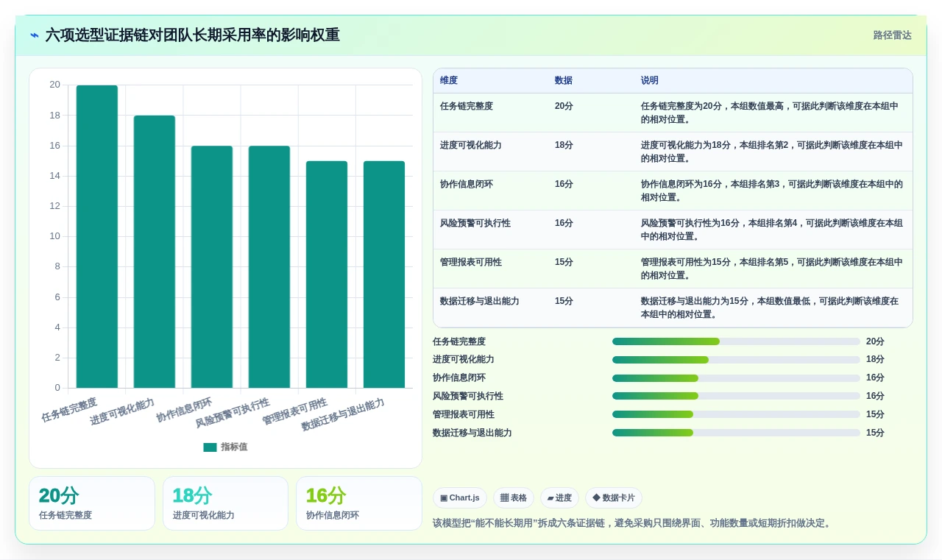Click the 20分 value next to the progress bar
Image resolution: width=942 pixels, height=560 pixels.
[x=875, y=341]
